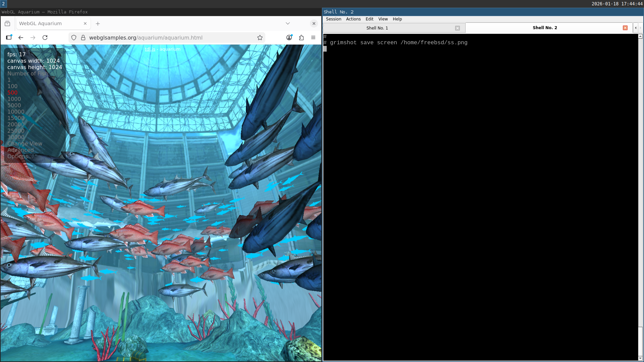Image resolution: width=644 pixels, height=362 pixels.
Task: Open Firefox hamburger application menu
Action: pyautogui.click(x=313, y=38)
